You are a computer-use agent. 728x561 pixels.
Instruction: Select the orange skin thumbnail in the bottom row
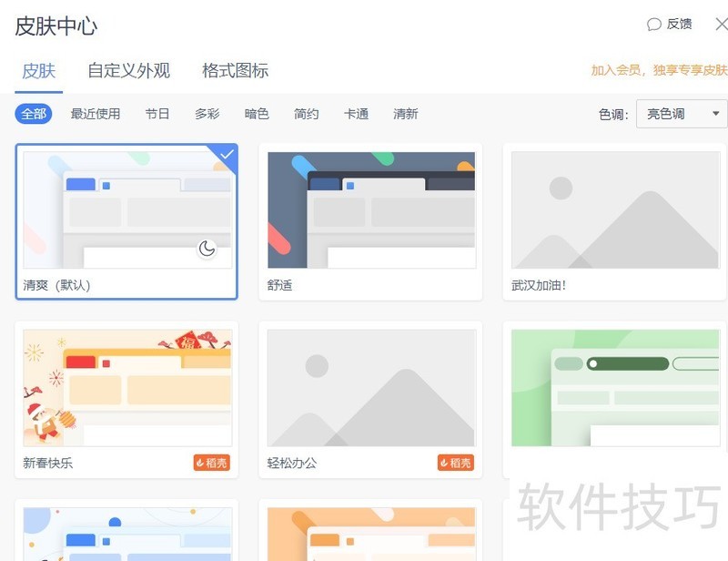(371, 534)
